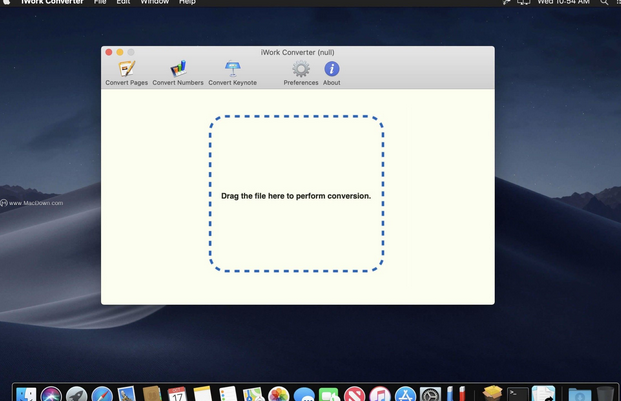Open the Apple menu
The width and height of the screenshot is (621, 401).
tap(7, 2)
